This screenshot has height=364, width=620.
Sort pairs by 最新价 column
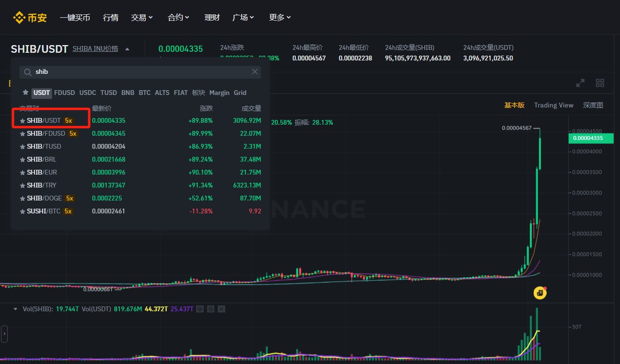coord(102,109)
